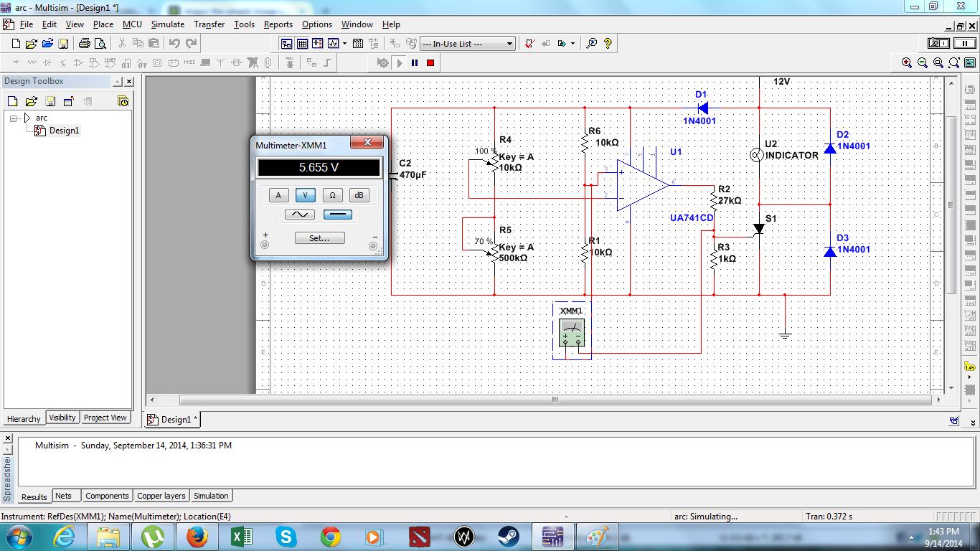This screenshot has height=551, width=980.
Task: Switch to the Visibility tab
Action: [62, 418]
